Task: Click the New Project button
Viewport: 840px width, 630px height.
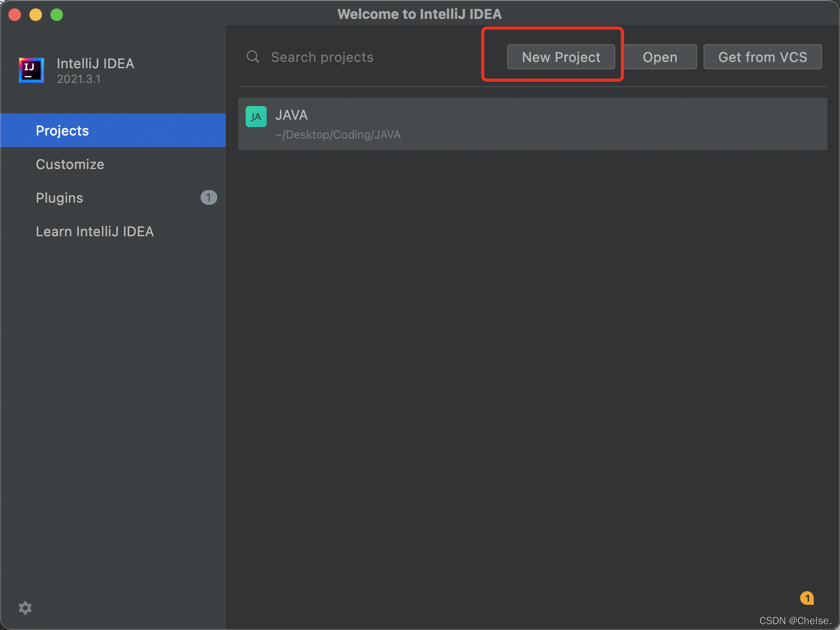Action: coord(561,57)
